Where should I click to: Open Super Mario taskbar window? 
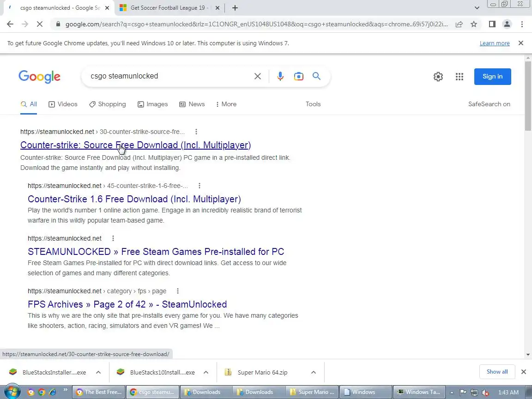313,392
